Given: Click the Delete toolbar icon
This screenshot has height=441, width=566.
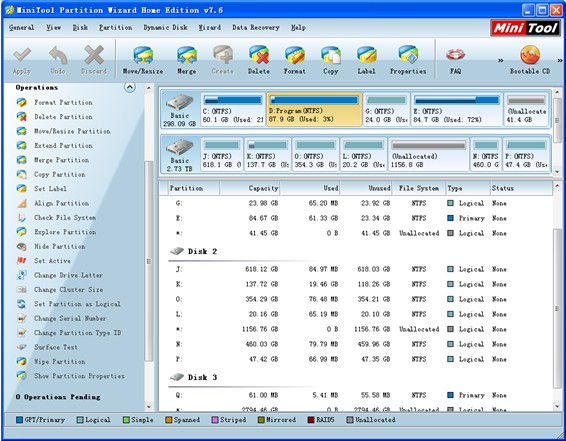Looking at the screenshot, I should pyautogui.click(x=259, y=60).
